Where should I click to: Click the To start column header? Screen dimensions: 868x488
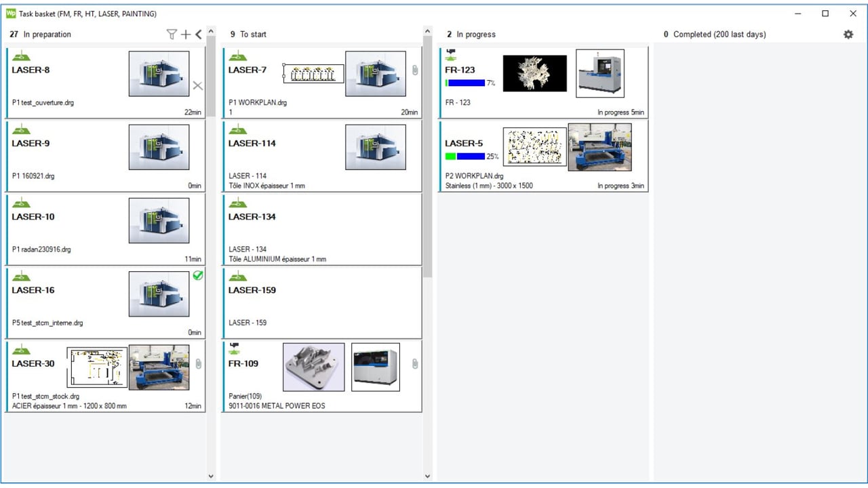[253, 35]
